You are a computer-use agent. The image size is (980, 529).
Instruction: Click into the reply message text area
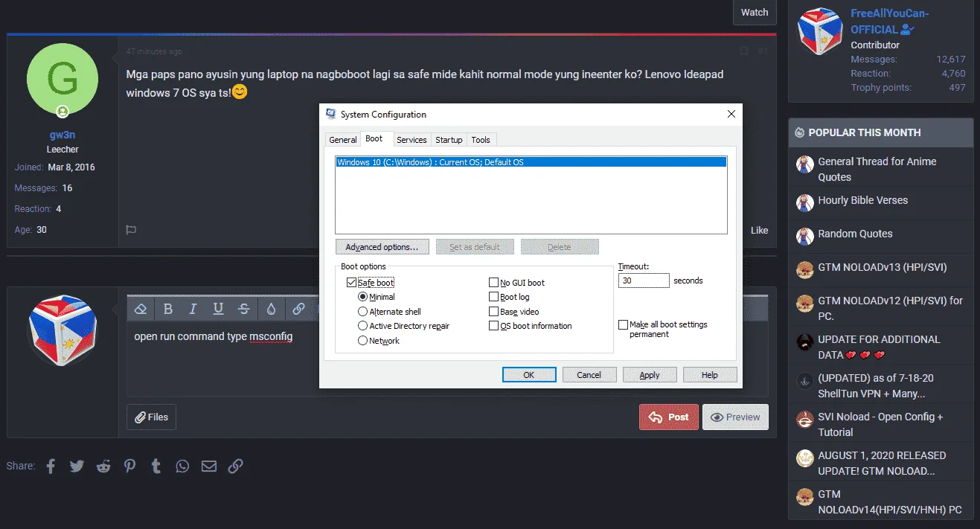446,359
